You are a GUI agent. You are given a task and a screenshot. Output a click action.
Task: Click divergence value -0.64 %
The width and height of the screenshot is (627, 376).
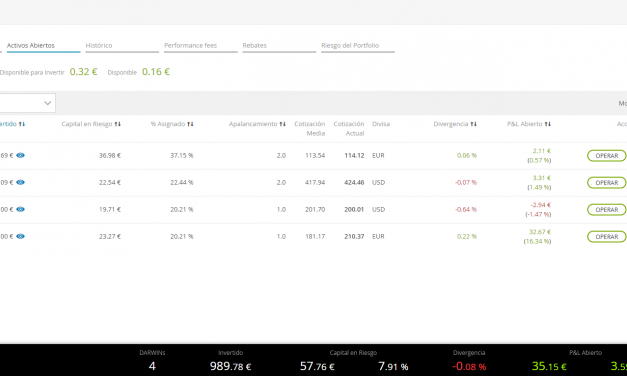[x=466, y=210]
